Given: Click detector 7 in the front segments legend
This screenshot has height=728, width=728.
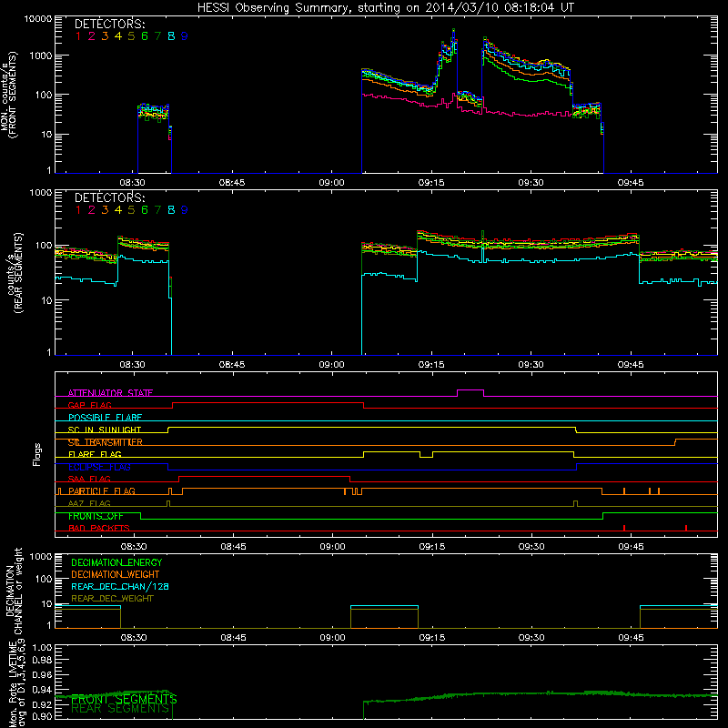Looking at the screenshot, I should pos(157,36).
